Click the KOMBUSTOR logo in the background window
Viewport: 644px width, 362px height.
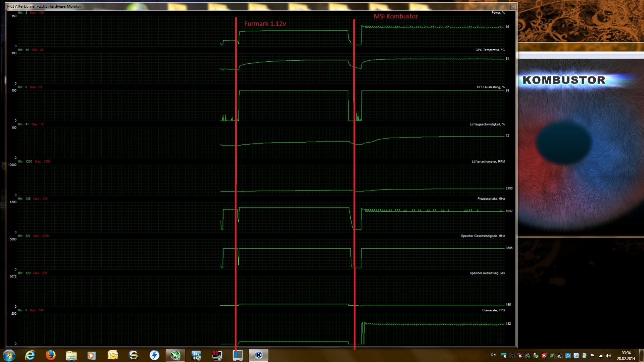pos(564,80)
